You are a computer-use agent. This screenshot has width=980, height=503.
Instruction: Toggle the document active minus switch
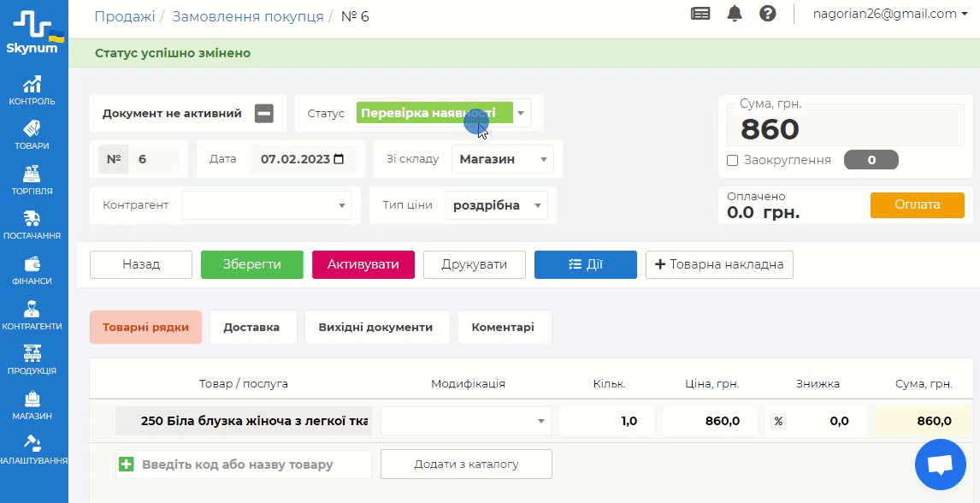[263, 114]
